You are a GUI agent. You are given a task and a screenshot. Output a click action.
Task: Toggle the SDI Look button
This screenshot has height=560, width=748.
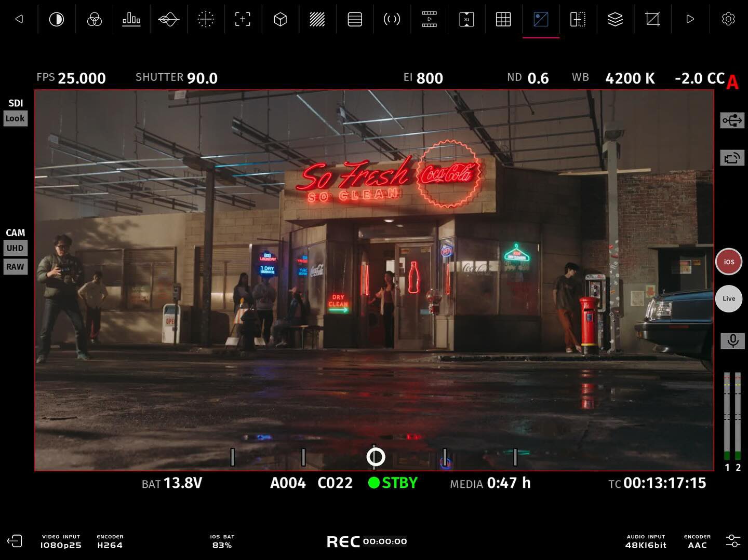point(15,118)
